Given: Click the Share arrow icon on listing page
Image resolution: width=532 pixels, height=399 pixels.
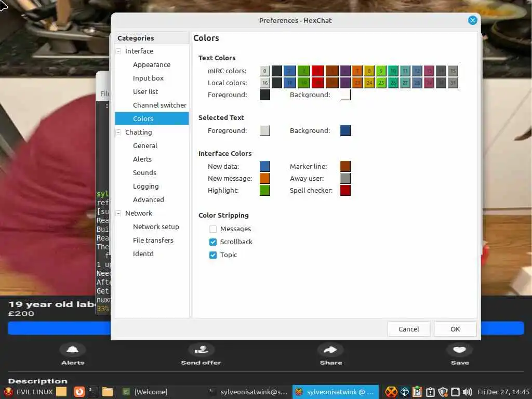Looking at the screenshot, I should [x=330, y=350].
